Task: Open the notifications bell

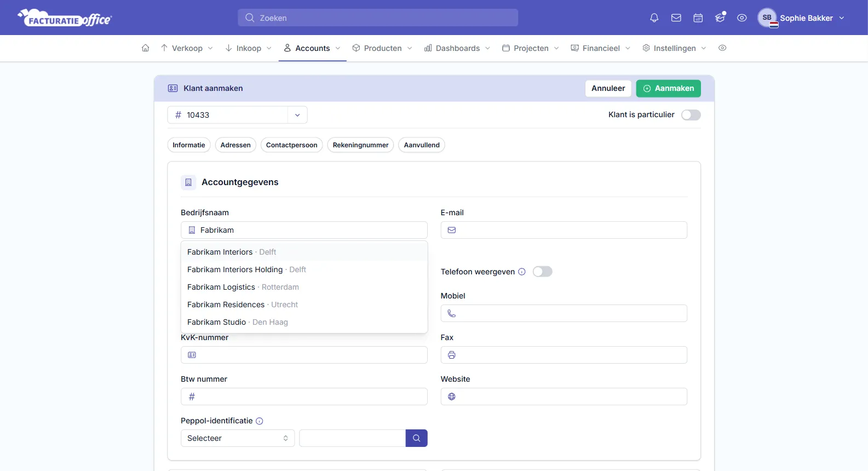Action: tap(654, 18)
